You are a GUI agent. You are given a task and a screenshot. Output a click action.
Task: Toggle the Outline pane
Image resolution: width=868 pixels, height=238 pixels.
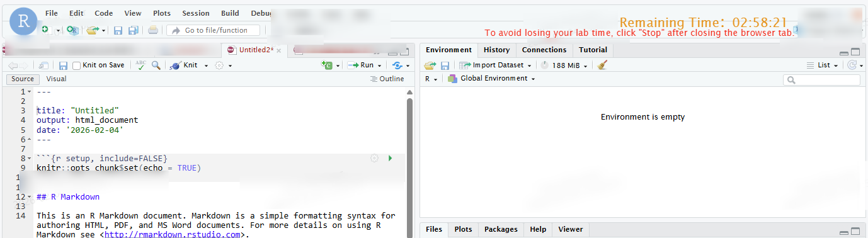coord(387,79)
